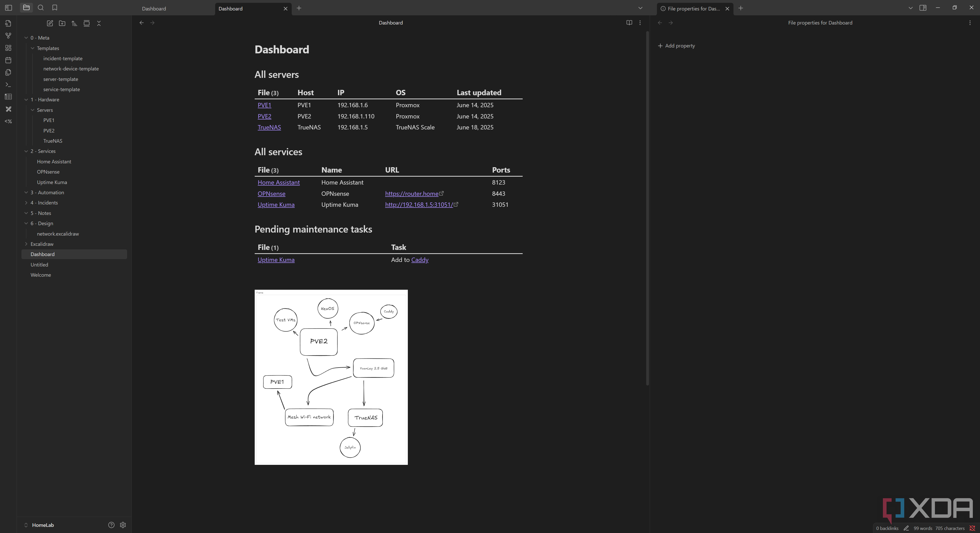Open Home Assistant link in services table

pyautogui.click(x=278, y=183)
